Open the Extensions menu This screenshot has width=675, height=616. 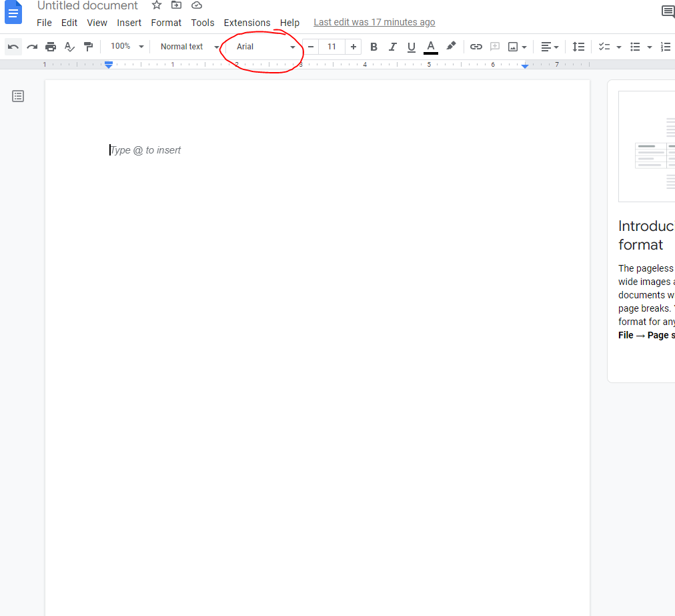[247, 23]
